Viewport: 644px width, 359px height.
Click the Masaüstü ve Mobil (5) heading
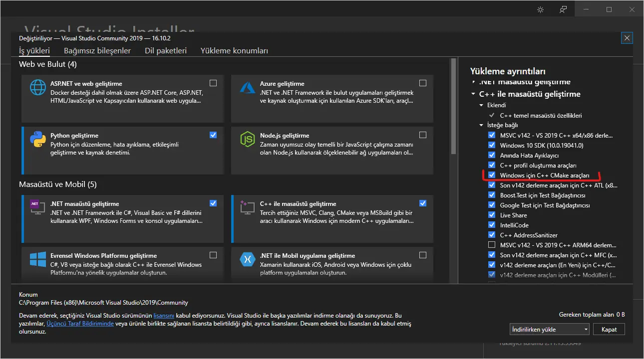coord(58,184)
